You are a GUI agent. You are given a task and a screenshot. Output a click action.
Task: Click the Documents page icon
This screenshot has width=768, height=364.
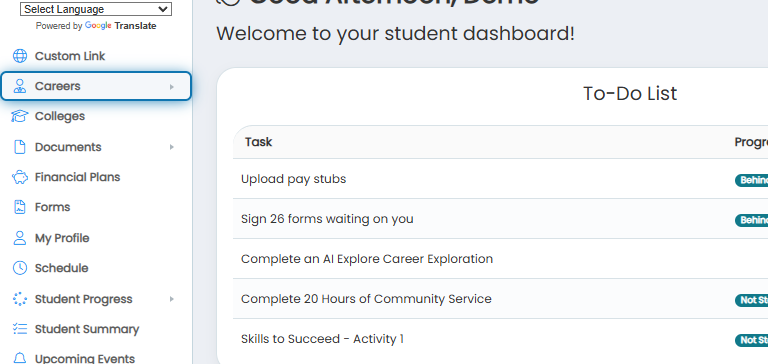20,147
